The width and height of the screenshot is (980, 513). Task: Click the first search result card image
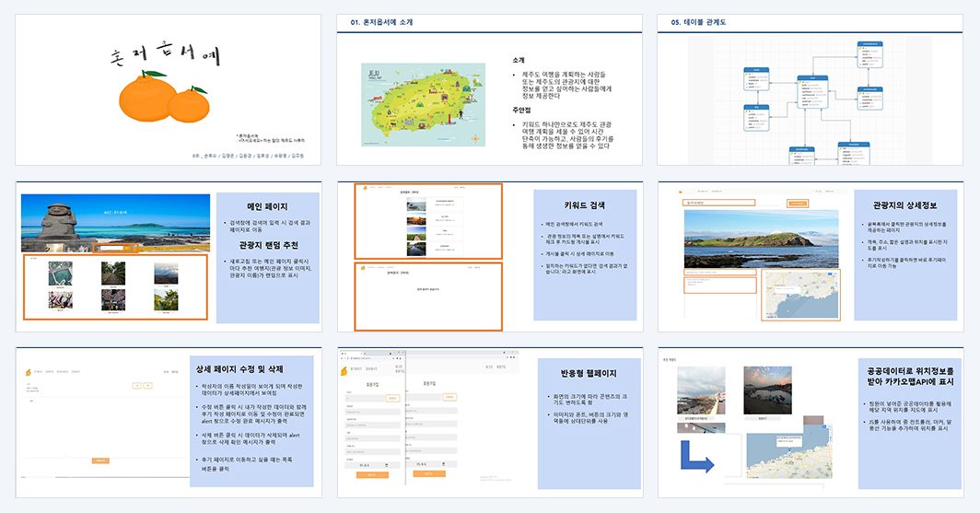pyautogui.click(x=416, y=204)
